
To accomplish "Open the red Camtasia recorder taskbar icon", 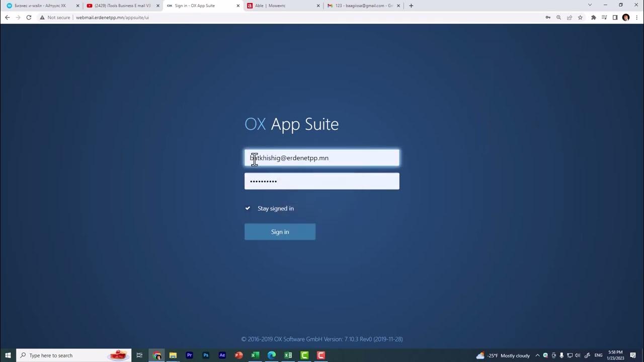I will (x=321, y=355).
